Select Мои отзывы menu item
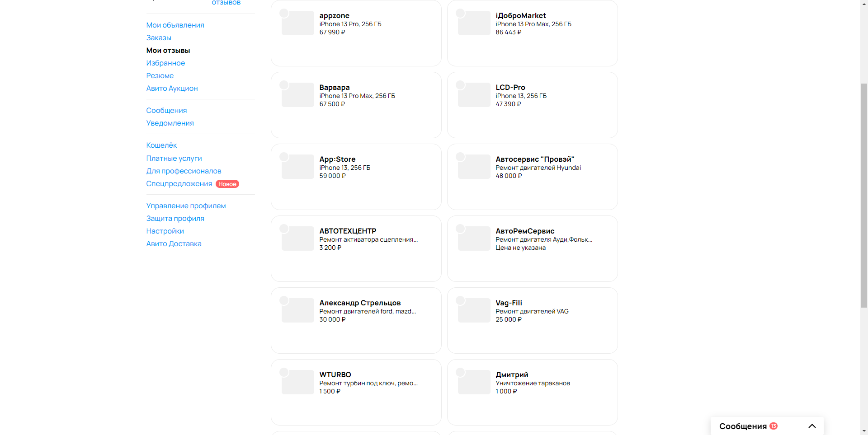The height and width of the screenshot is (435, 868). [x=168, y=50]
